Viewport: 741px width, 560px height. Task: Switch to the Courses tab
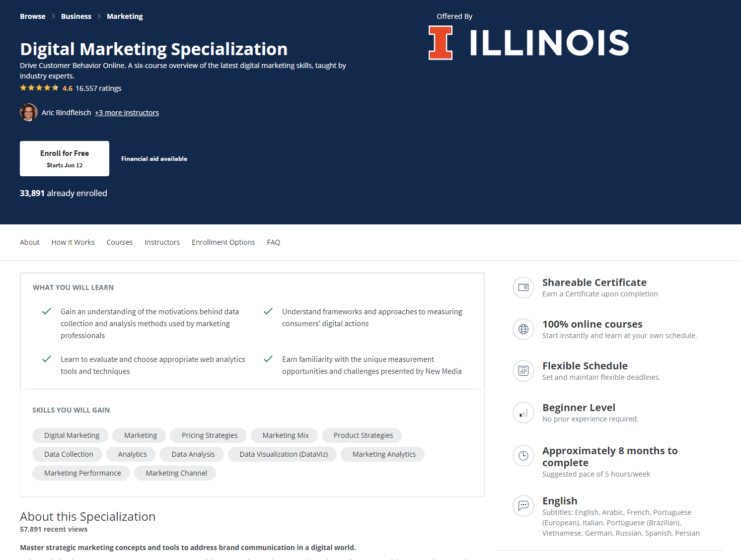pyautogui.click(x=120, y=242)
